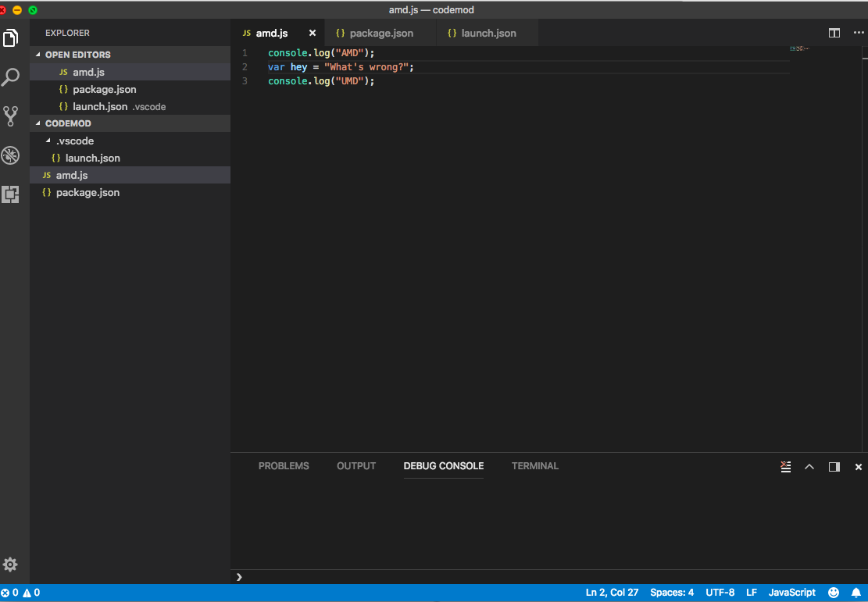The image size is (868, 602).
Task: Split the editor using the top-right icon
Action: click(834, 33)
